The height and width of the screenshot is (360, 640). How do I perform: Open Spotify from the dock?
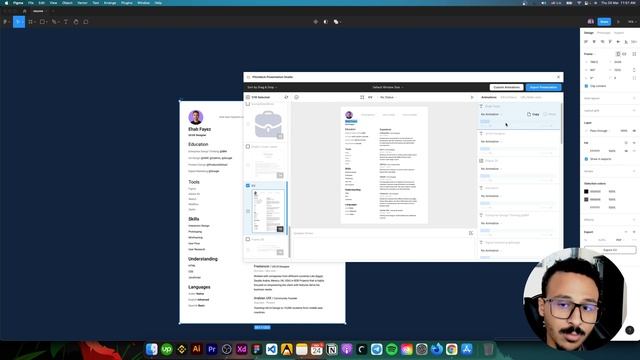(391, 349)
